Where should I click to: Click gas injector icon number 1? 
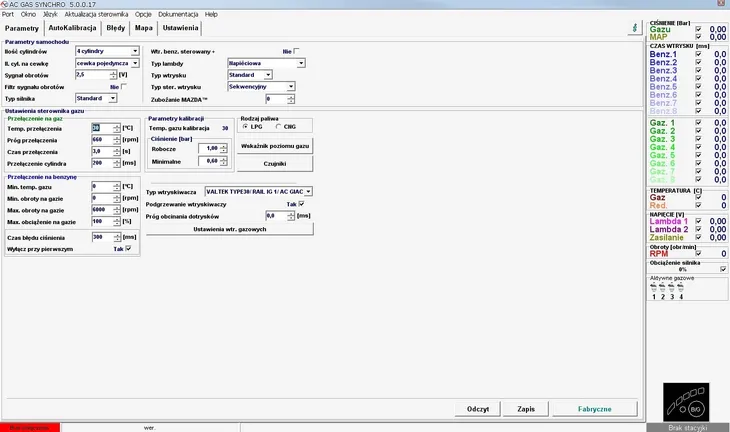(654, 287)
